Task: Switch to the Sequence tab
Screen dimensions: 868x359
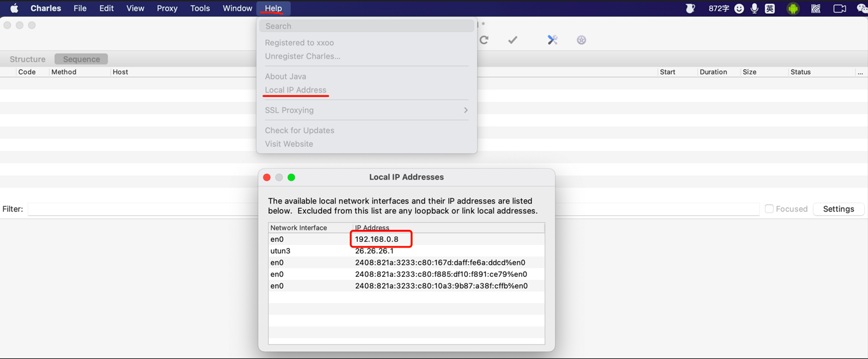Action: [82, 59]
